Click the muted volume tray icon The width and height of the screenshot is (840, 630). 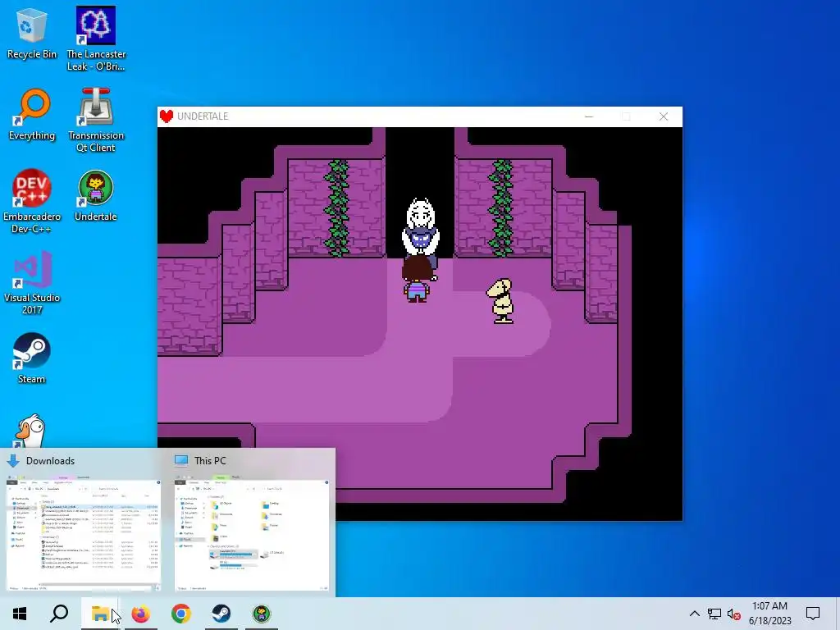tap(734, 614)
